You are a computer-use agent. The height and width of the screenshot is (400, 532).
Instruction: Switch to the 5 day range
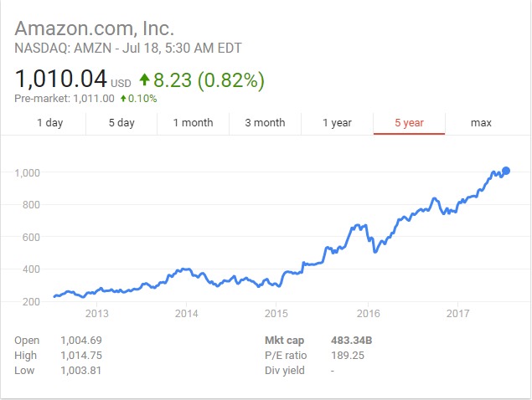point(121,123)
